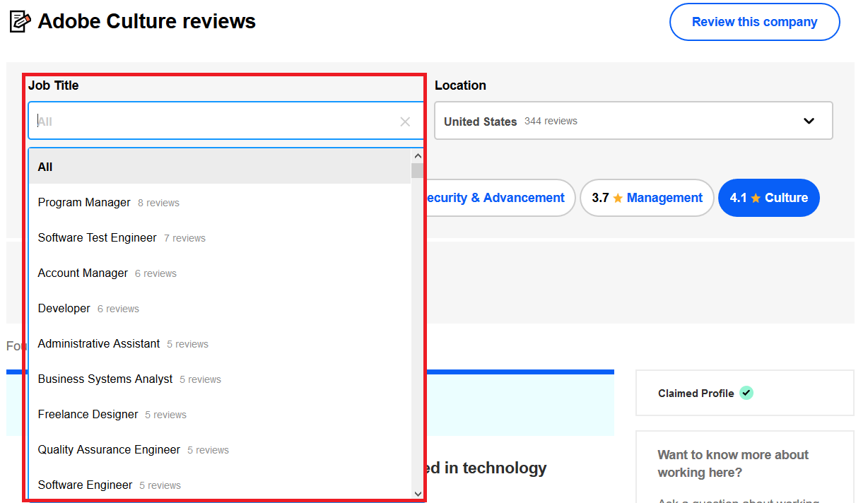Choose Software Test Engineer option
868x503 pixels.
[x=220, y=237]
